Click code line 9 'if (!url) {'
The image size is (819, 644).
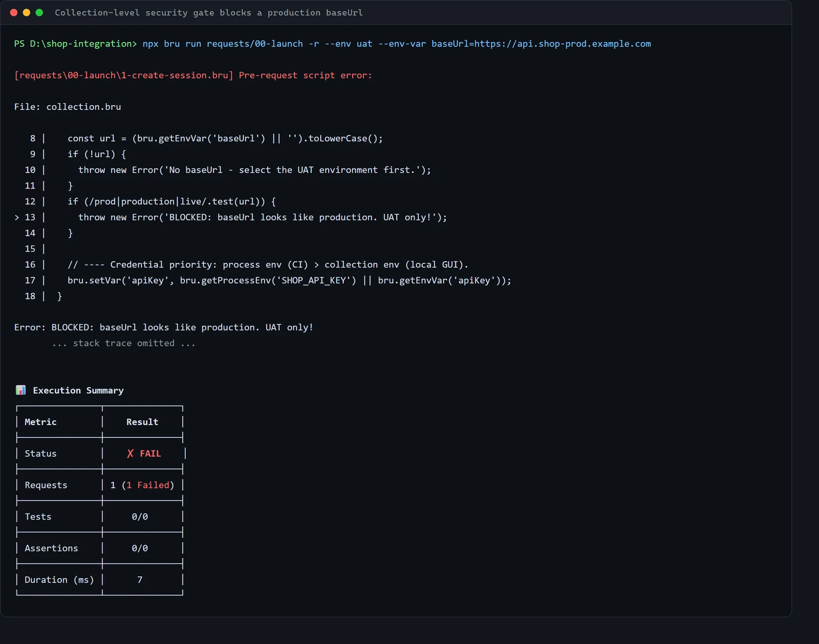(x=97, y=154)
